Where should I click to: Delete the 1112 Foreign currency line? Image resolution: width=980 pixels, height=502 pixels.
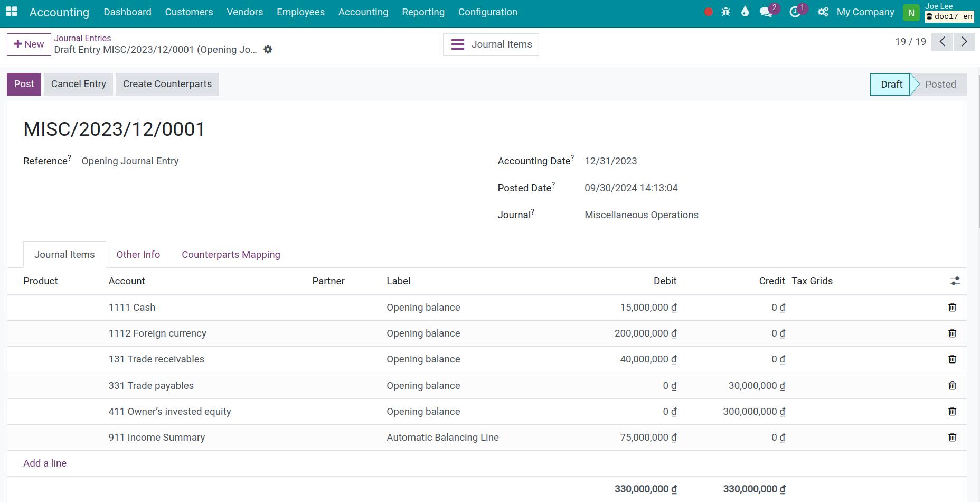[952, 333]
